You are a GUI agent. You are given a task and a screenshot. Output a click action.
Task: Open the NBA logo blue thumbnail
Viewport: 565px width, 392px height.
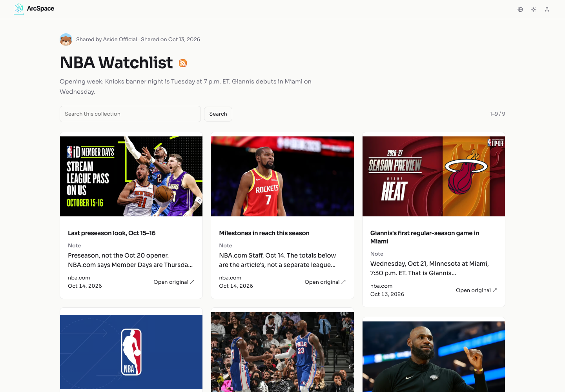131,352
